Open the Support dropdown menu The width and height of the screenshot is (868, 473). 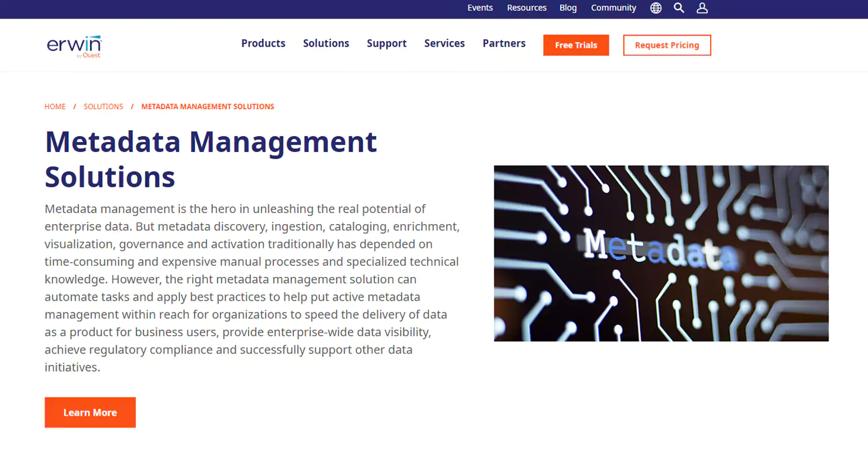coord(386,43)
